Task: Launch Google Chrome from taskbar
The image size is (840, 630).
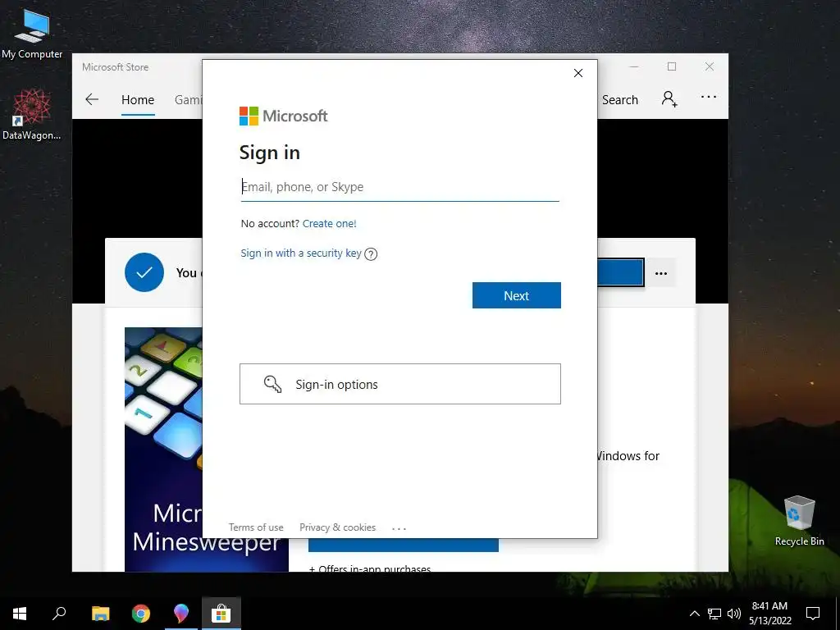Action: pos(141,614)
